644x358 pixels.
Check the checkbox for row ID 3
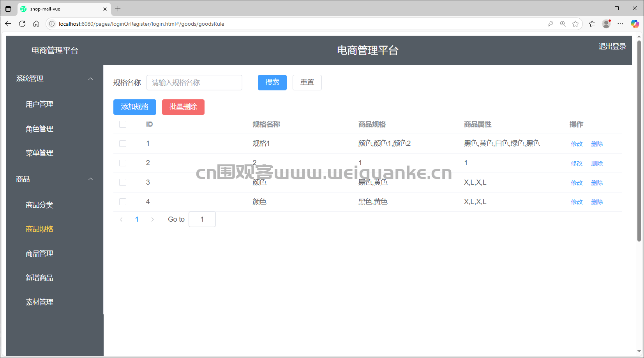[123, 182]
